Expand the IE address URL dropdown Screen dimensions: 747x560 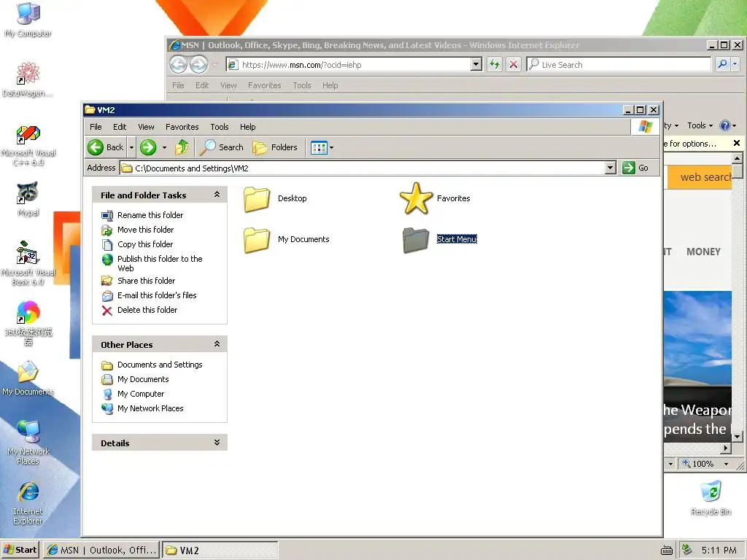pyautogui.click(x=476, y=64)
